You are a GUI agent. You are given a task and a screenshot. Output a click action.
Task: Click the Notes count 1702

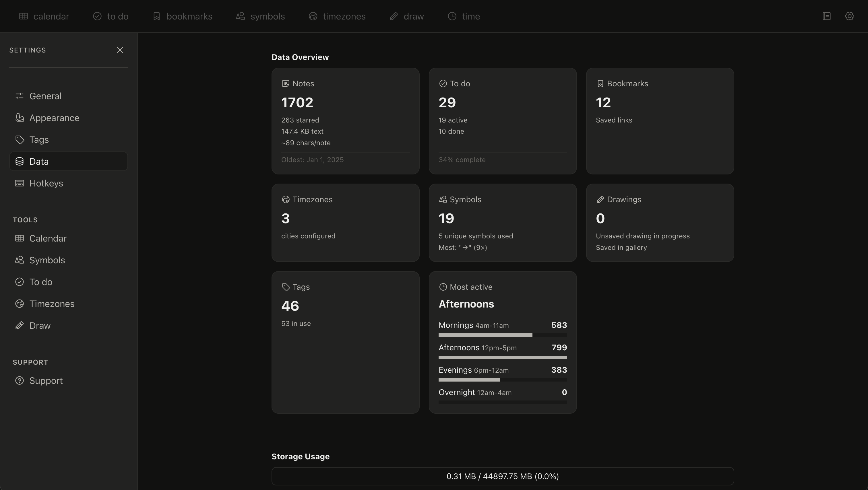point(297,102)
